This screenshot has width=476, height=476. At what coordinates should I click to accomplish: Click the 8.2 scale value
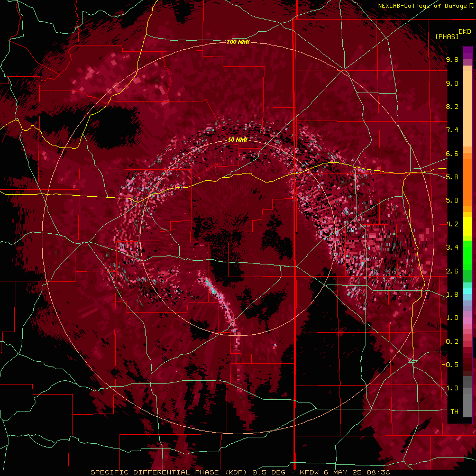coord(452,106)
